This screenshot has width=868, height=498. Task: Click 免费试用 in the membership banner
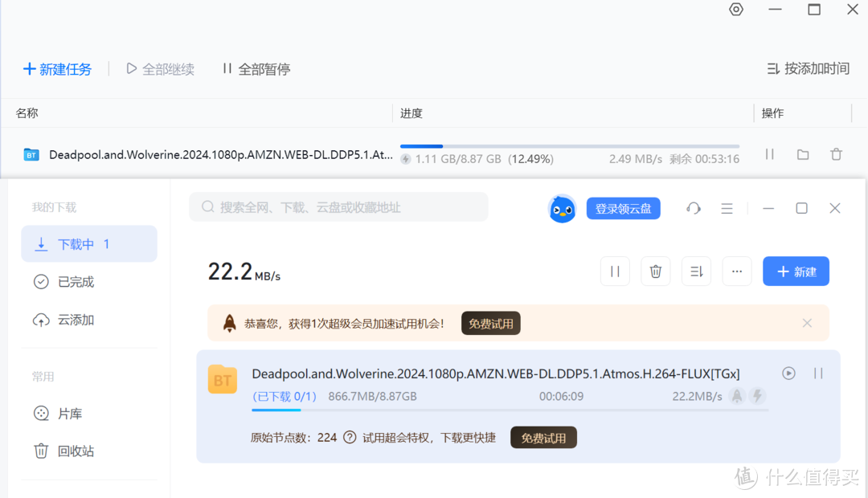click(x=490, y=323)
